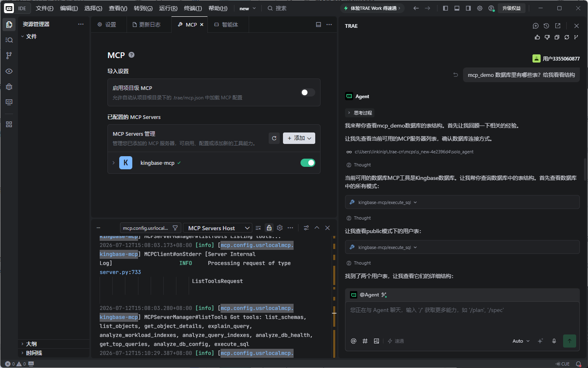Undo the user message with revert arrow

(x=456, y=75)
